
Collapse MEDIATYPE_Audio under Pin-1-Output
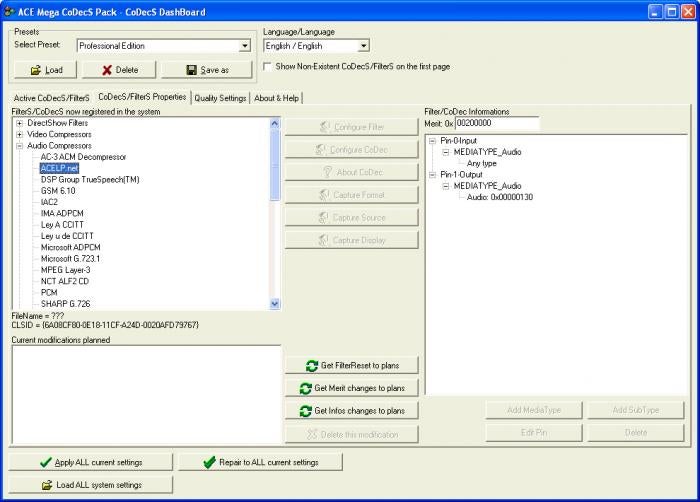click(x=446, y=186)
